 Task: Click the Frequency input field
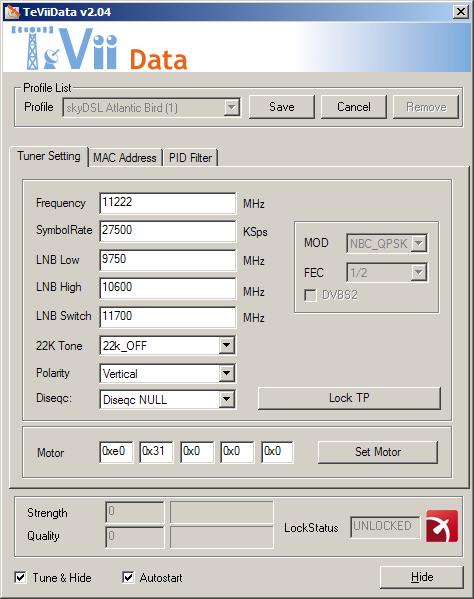coord(168,203)
